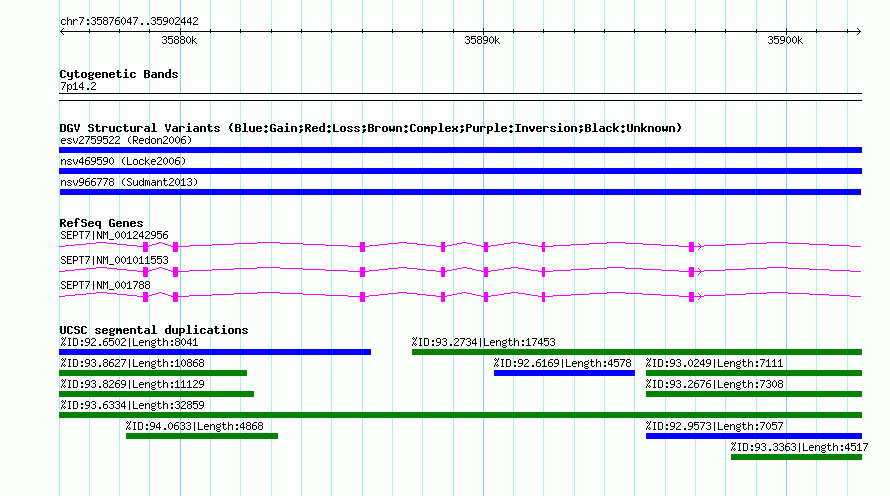Select the green bar under %ID:93.8627|Length:10868
890x496 pixels.
(153, 373)
